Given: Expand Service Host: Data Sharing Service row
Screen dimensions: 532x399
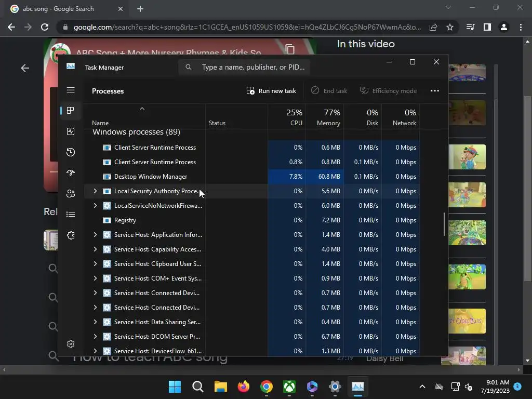Looking at the screenshot, I should pyautogui.click(x=95, y=322).
